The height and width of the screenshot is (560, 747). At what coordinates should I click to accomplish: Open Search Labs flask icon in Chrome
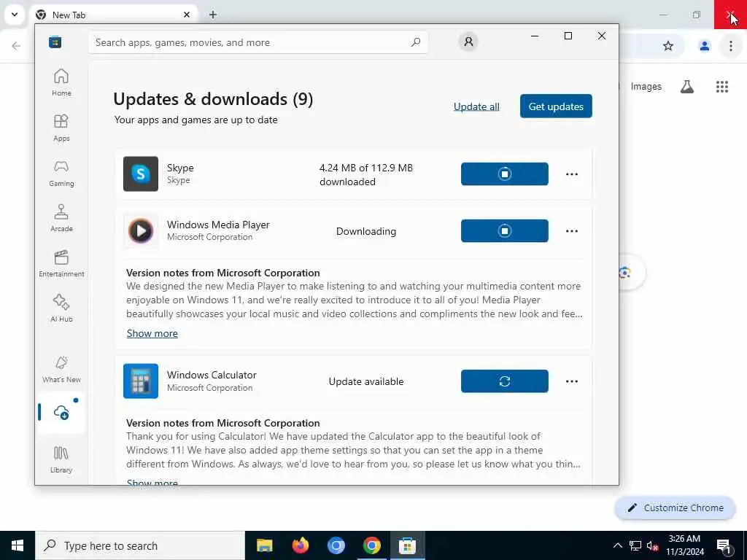pos(687,87)
